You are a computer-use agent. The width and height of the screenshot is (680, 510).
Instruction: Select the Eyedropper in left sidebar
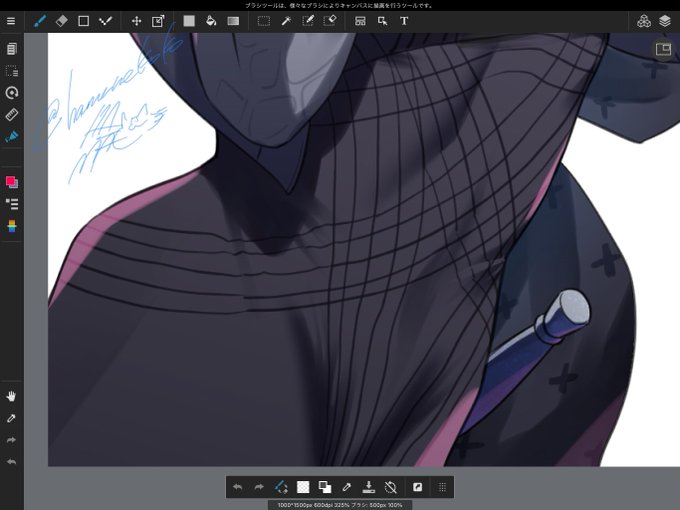12,418
